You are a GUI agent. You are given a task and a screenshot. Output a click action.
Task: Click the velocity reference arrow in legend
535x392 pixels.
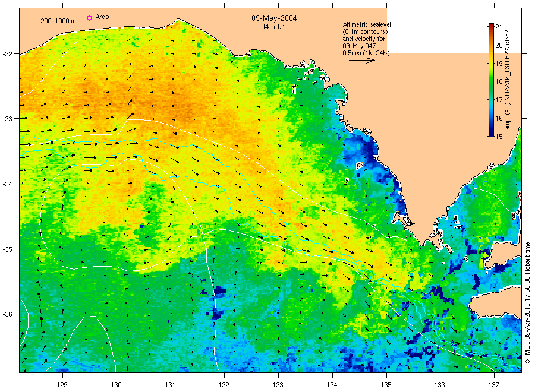361,61
